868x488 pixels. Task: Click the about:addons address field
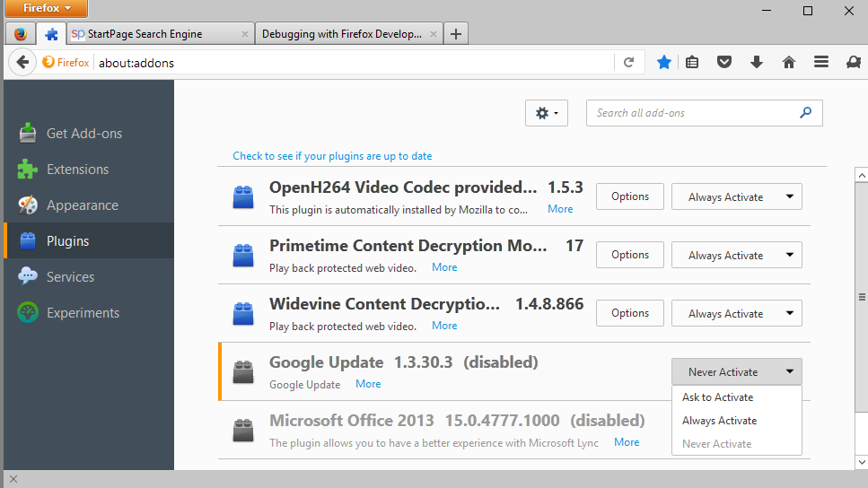[x=355, y=63]
